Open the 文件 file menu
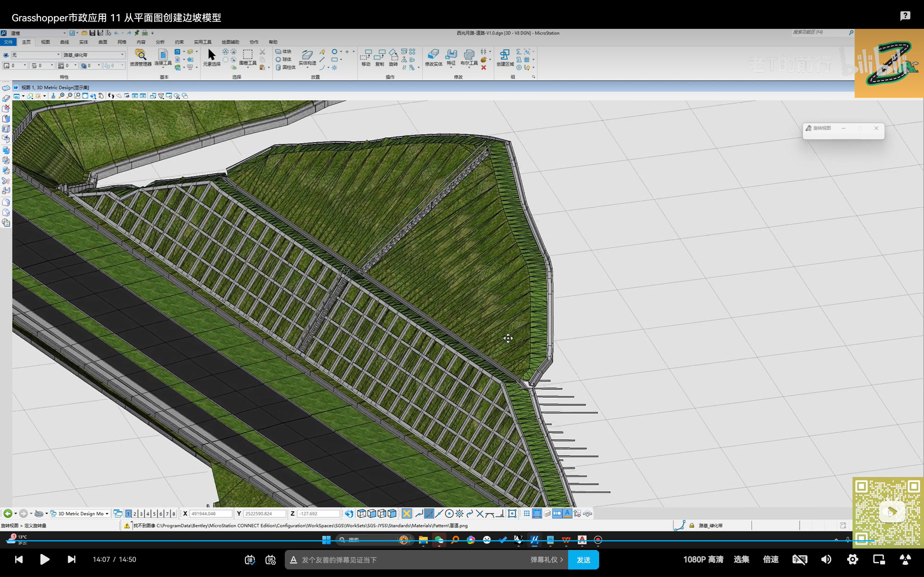Screen dimensions: 924x577 point(8,42)
